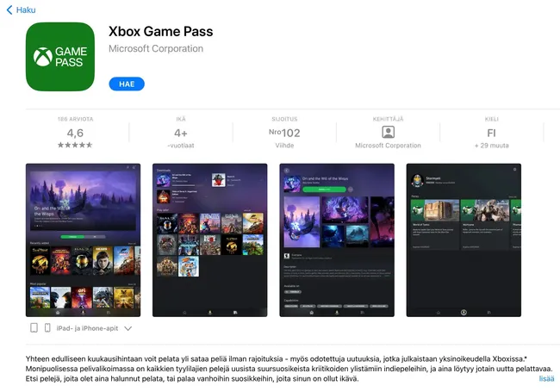Viewport: 560px width, 392px height.
Task: Open the fourth screenshot showing profile perks
Action: [464, 240]
